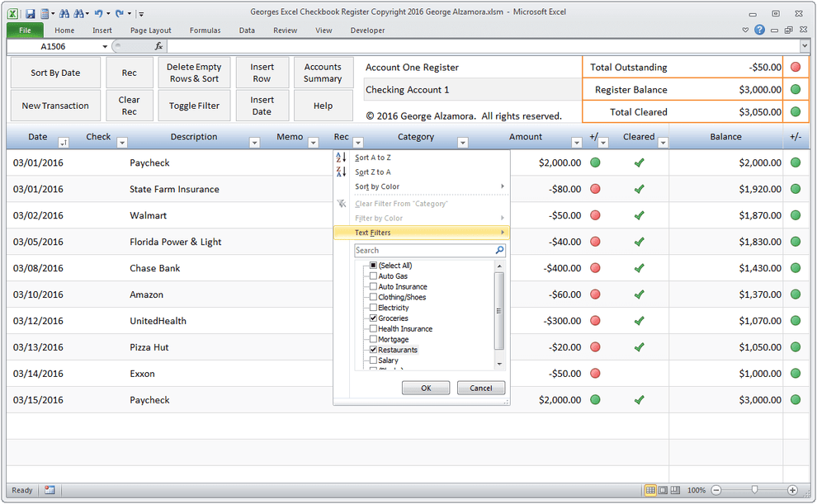
Task: Open the File menu
Action: pyautogui.click(x=24, y=29)
